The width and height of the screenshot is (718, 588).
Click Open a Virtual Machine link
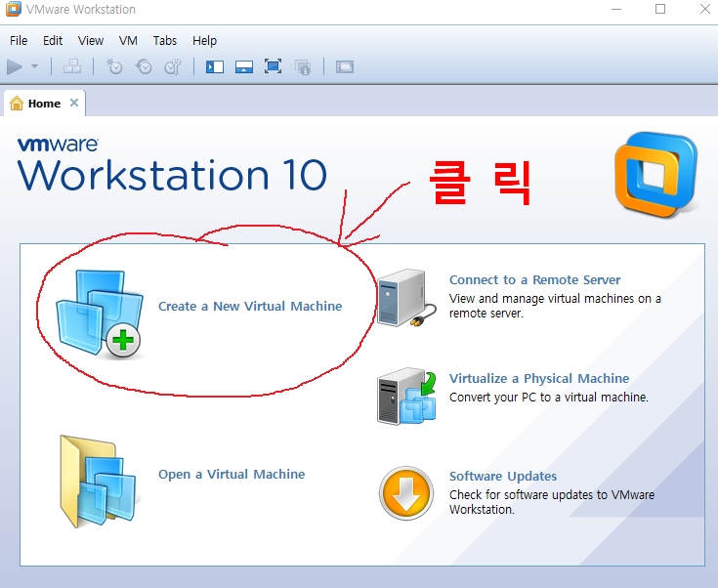[232, 474]
